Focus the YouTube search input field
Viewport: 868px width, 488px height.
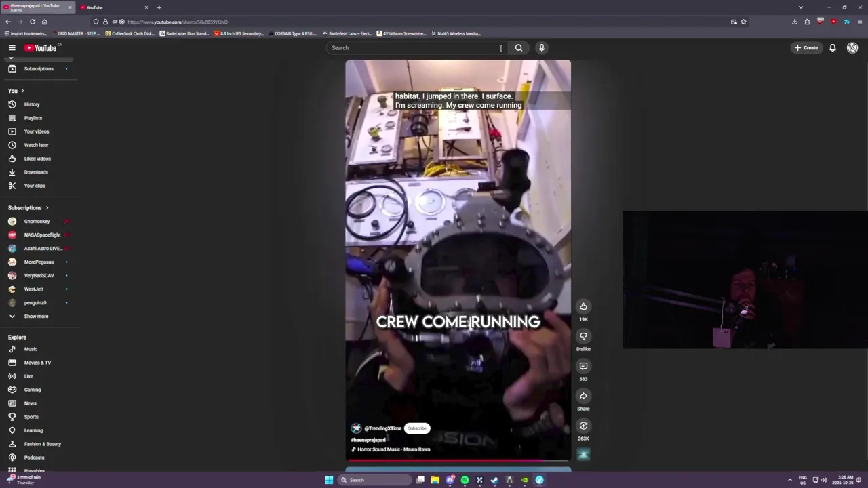417,47
